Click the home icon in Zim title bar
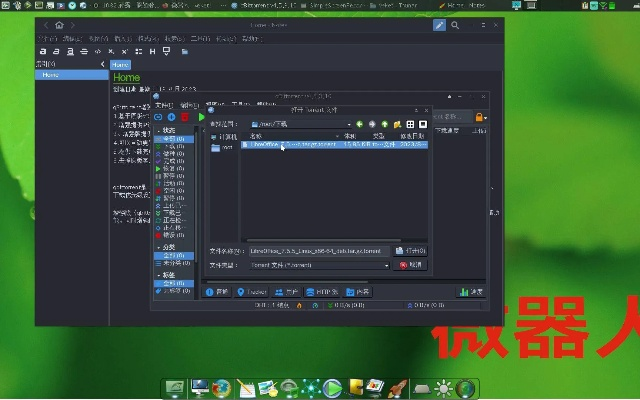The width and height of the screenshot is (640, 400). point(59,25)
